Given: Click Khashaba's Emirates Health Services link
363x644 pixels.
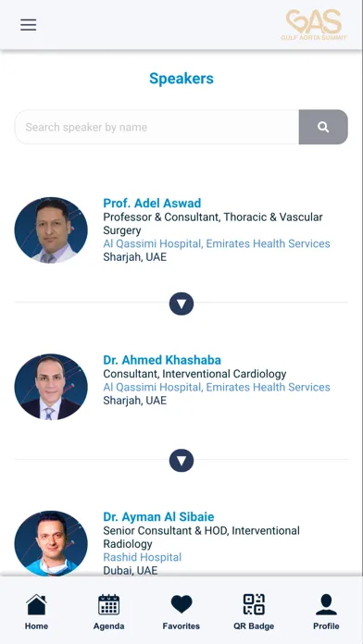Looking at the screenshot, I should point(268,388).
